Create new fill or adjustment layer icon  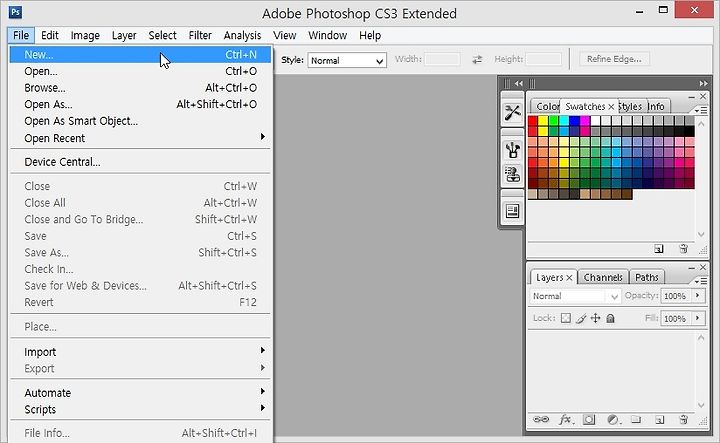(x=613, y=419)
